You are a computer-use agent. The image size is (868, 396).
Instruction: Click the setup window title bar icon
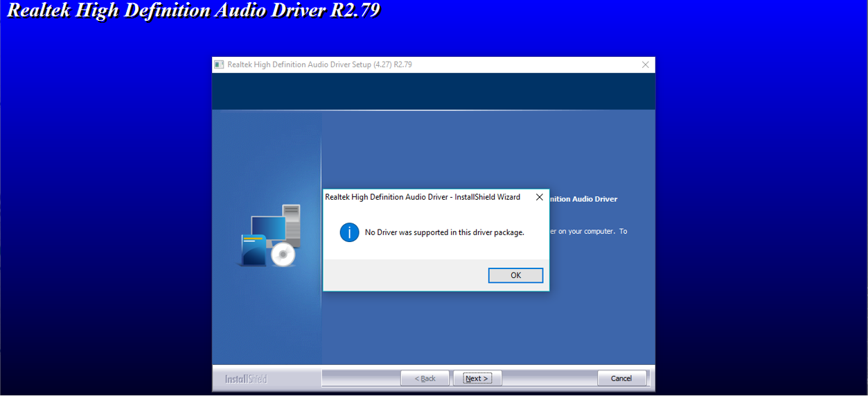(x=220, y=64)
